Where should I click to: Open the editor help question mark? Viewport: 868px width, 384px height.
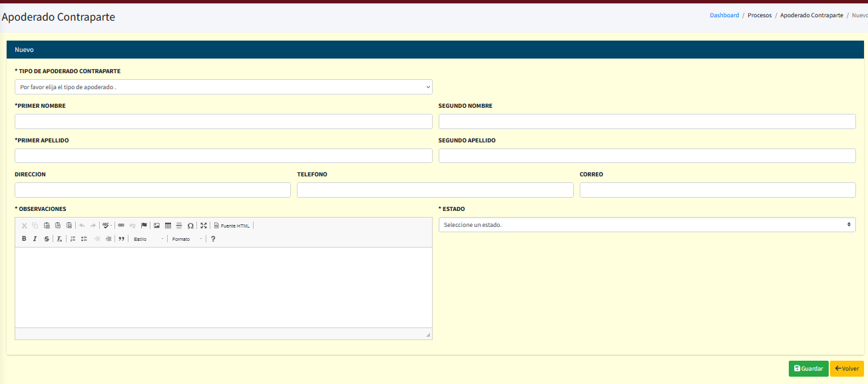pyautogui.click(x=213, y=239)
